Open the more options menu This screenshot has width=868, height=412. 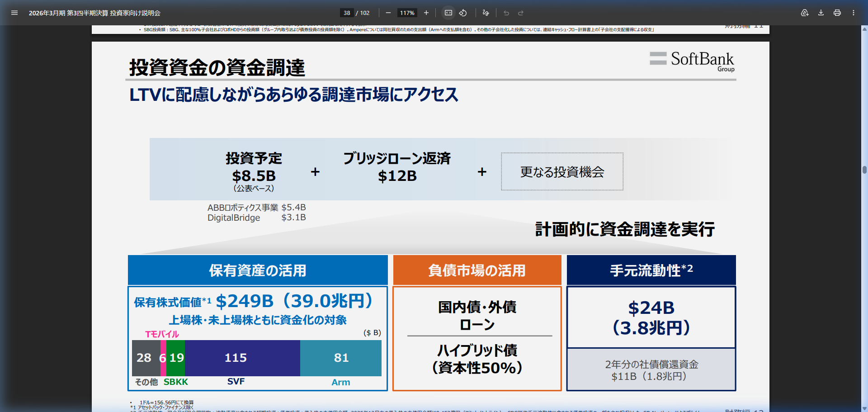854,13
